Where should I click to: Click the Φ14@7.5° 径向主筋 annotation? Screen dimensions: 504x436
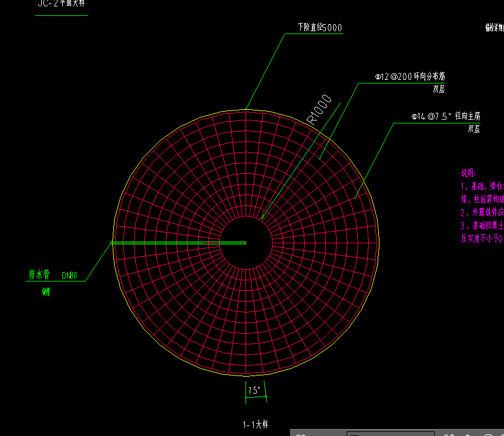click(x=446, y=116)
